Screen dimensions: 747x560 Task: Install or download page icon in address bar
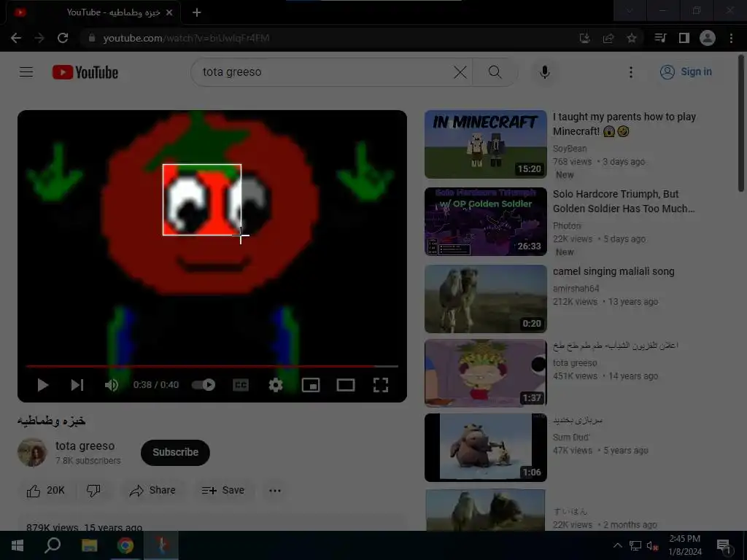tap(584, 38)
